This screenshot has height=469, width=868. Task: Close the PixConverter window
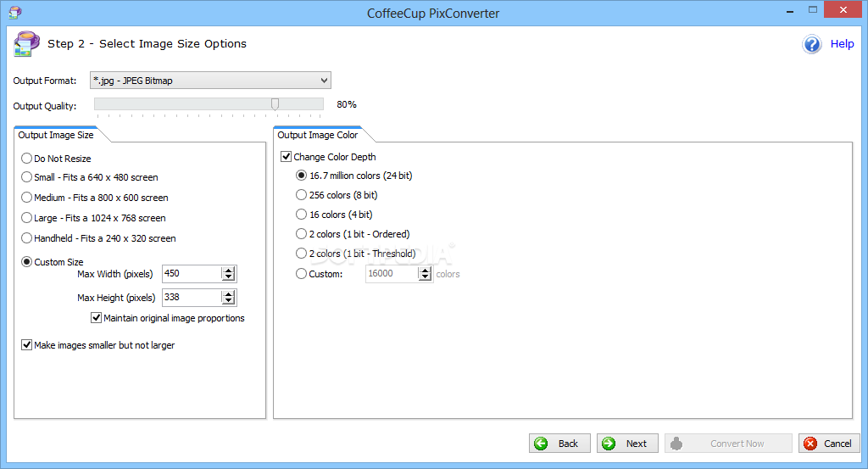click(843, 10)
